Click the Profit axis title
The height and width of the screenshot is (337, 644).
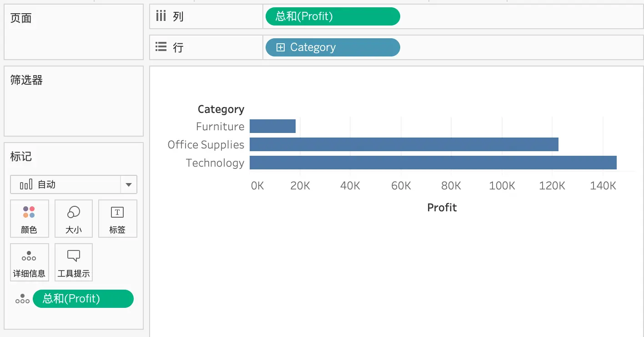[442, 208]
